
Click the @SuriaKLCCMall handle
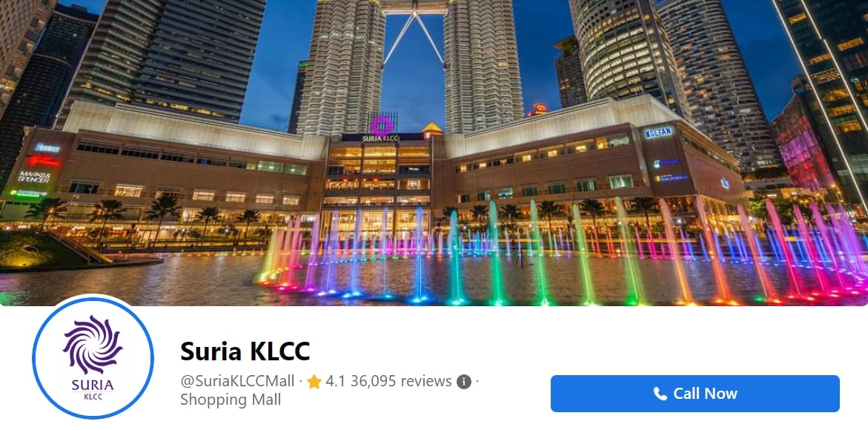coord(237,381)
